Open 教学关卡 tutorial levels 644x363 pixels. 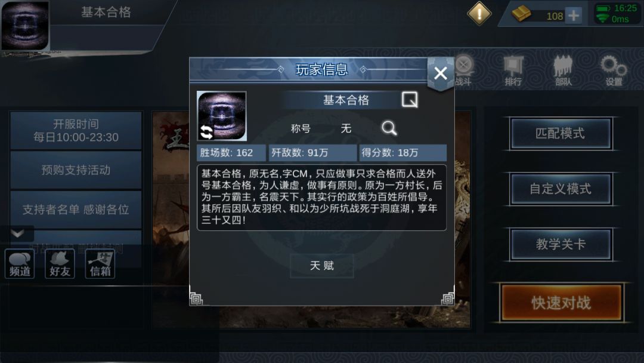click(x=561, y=244)
